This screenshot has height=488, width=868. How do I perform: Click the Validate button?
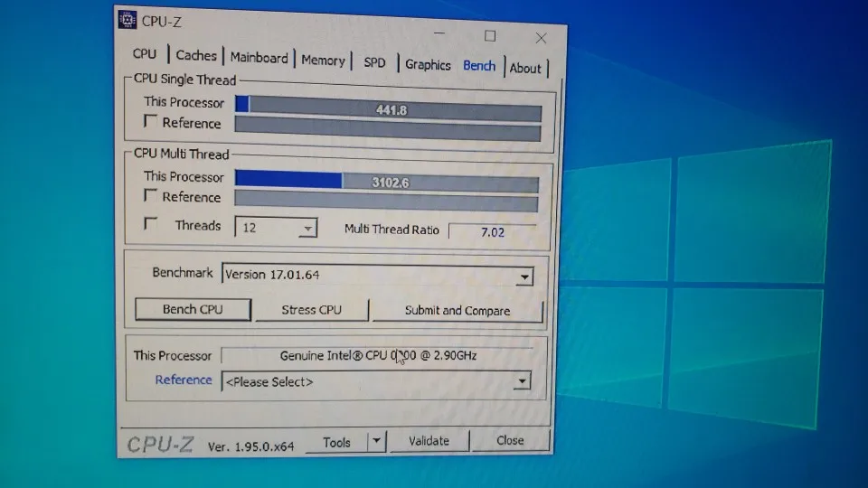click(429, 441)
